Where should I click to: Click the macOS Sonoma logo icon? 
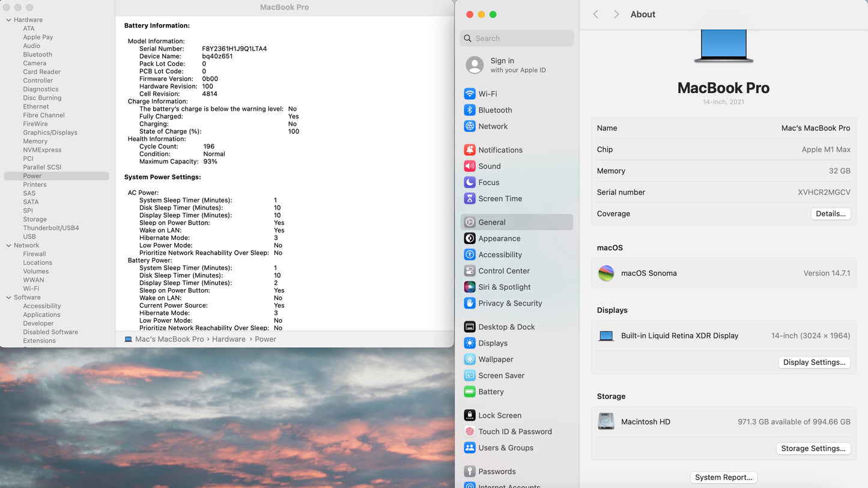[x=606, y=273]
